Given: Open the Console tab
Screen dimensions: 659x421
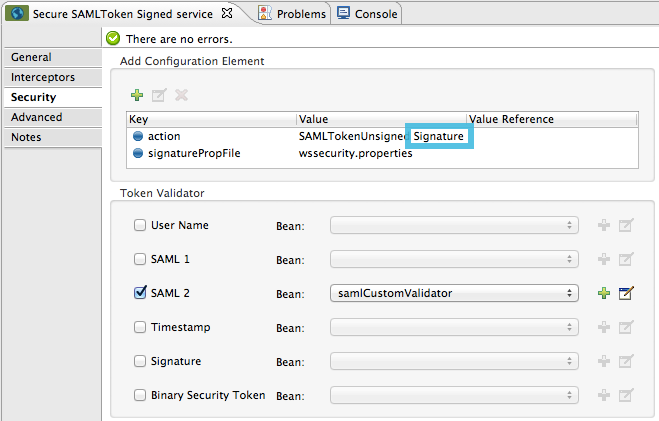Looking at the screenshot, I should point(367,13).
